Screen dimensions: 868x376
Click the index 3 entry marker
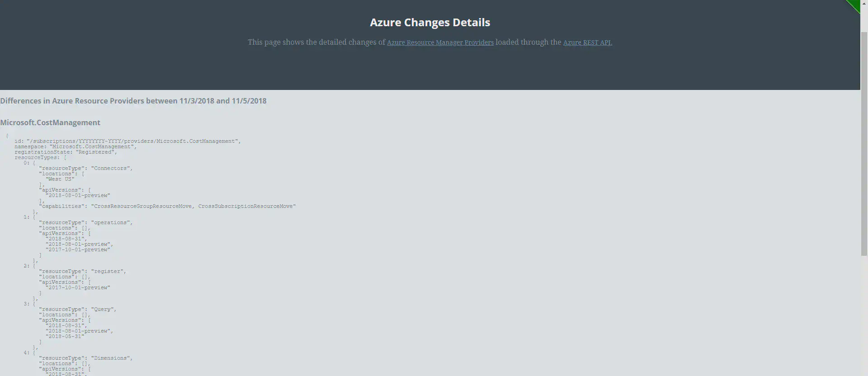click(27, 304)
